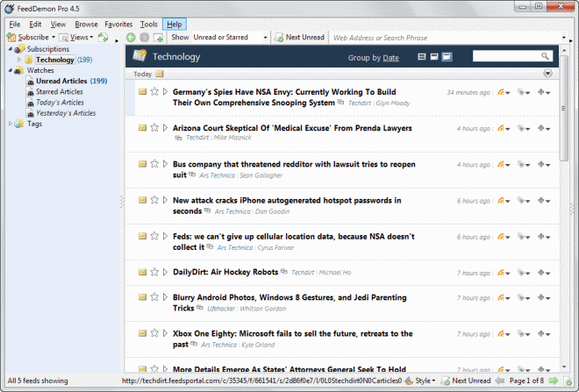Toggle star on Xbox One Eighty article
This screenshot has width=579, height=392.
[154, 334]
